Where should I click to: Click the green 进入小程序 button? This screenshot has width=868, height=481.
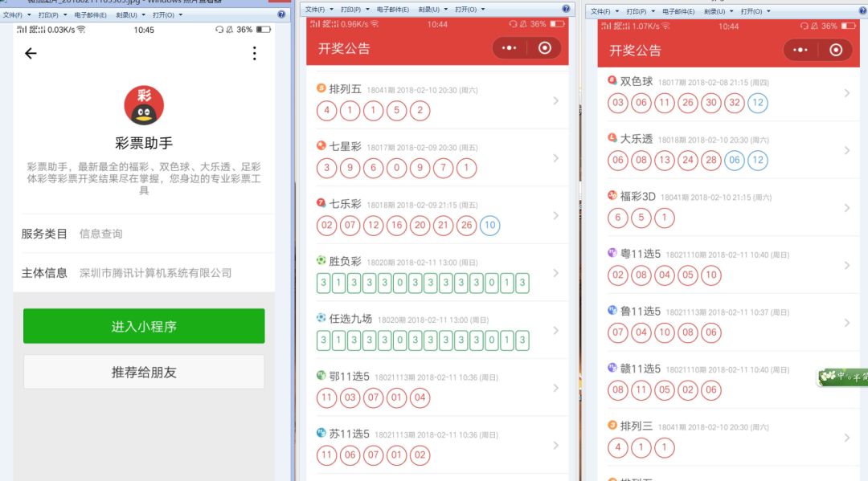pos(144,326)
